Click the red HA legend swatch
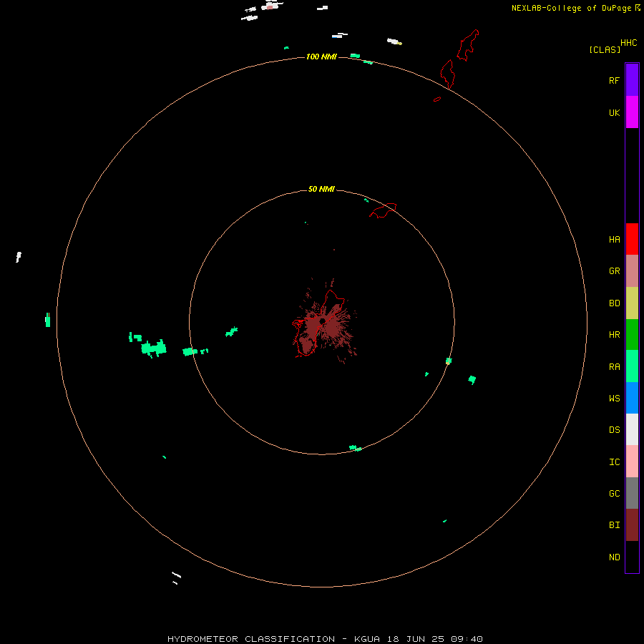 [632, 239]
